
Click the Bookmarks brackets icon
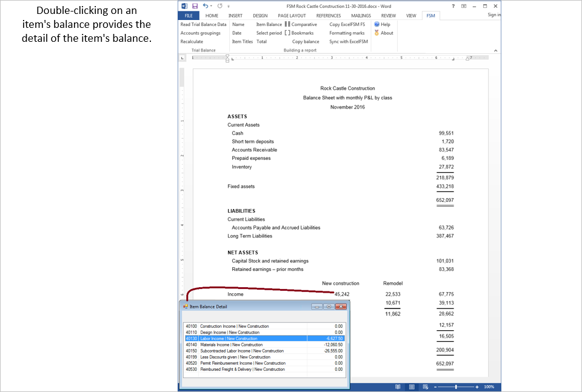(287, 33)
